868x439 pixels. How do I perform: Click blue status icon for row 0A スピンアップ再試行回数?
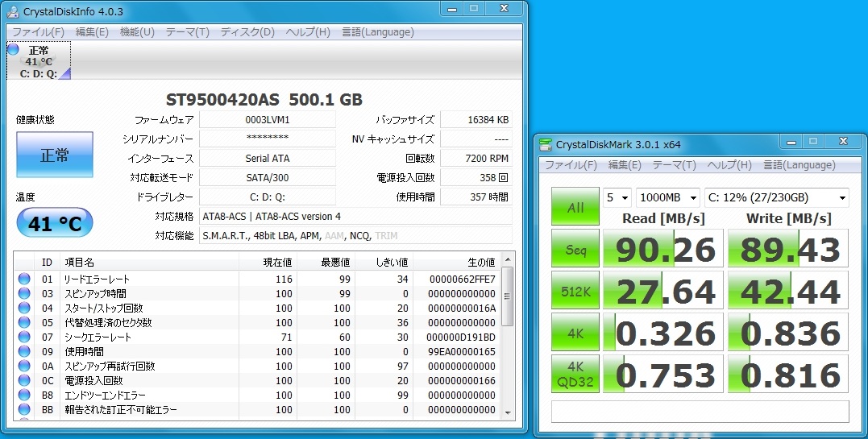tap(24, 366)
